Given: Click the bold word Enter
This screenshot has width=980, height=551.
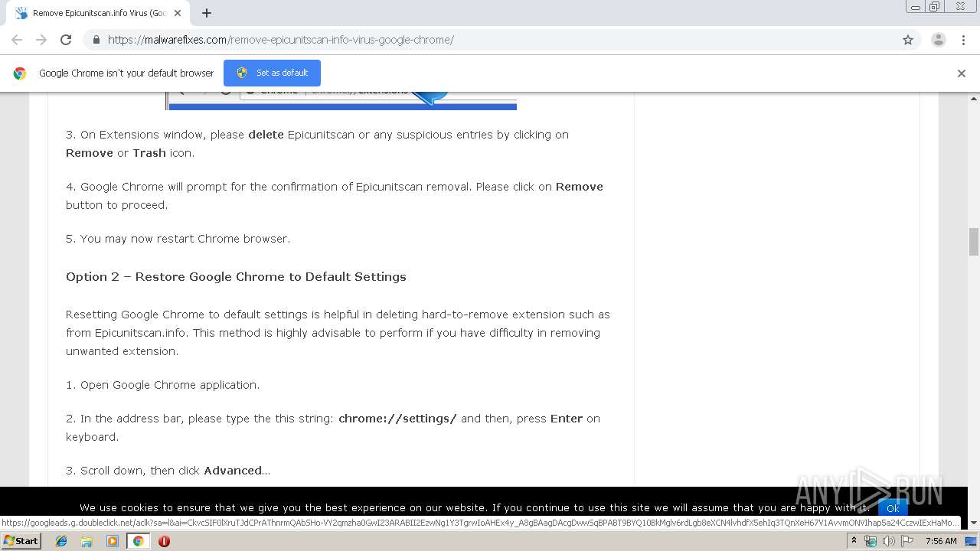Looking at the screenshot, I should point(567,419).
